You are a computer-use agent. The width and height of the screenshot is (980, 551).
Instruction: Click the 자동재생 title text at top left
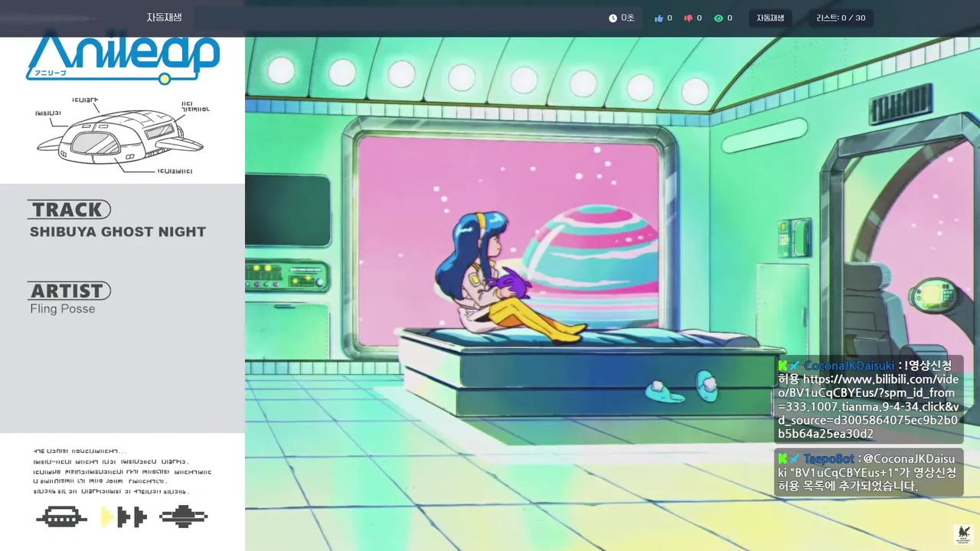click(x=164, y=17)
